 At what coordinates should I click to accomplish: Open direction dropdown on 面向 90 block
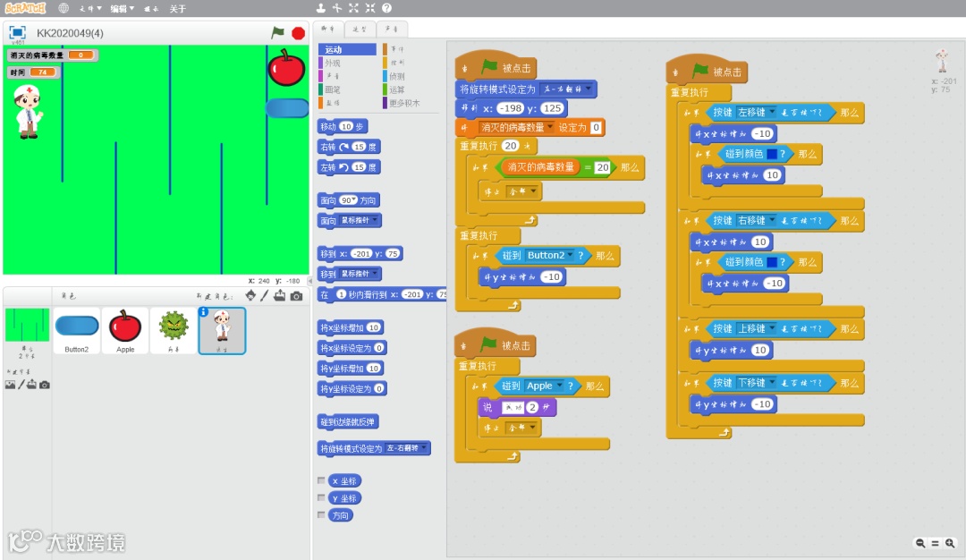354,199
